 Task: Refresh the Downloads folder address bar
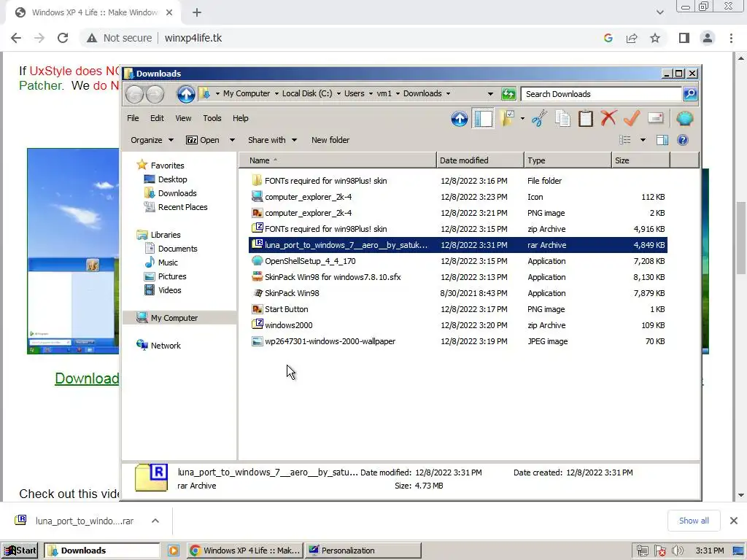coord(508,94)
